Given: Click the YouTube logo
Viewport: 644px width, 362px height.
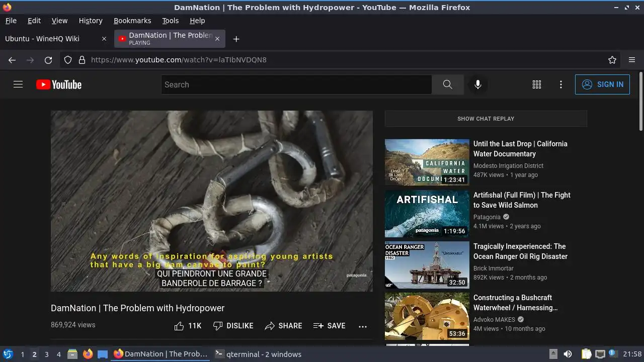Looking at the screenshot, I should [x=59, y=84].
